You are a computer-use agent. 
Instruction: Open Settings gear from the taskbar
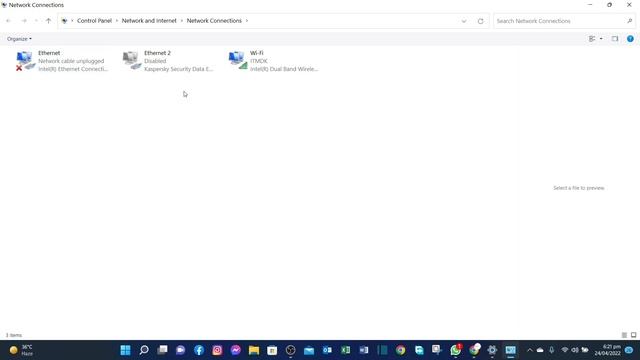492,350
